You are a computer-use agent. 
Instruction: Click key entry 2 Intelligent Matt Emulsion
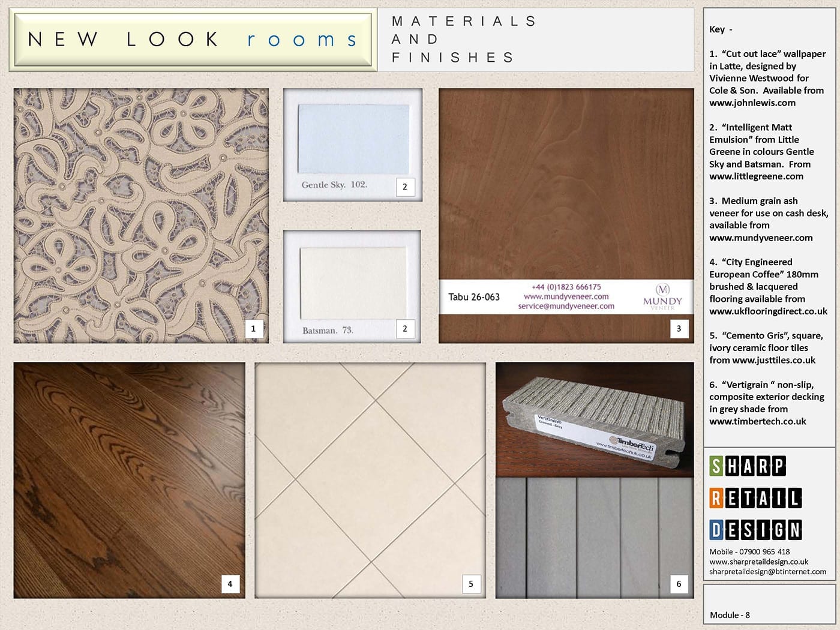click(x=762, y=152)
